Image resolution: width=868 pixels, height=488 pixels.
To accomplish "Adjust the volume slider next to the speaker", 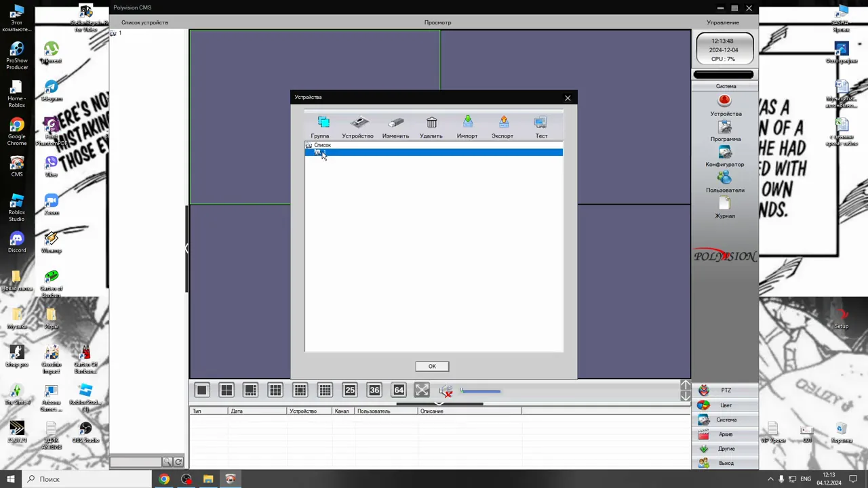I will 480,391.
